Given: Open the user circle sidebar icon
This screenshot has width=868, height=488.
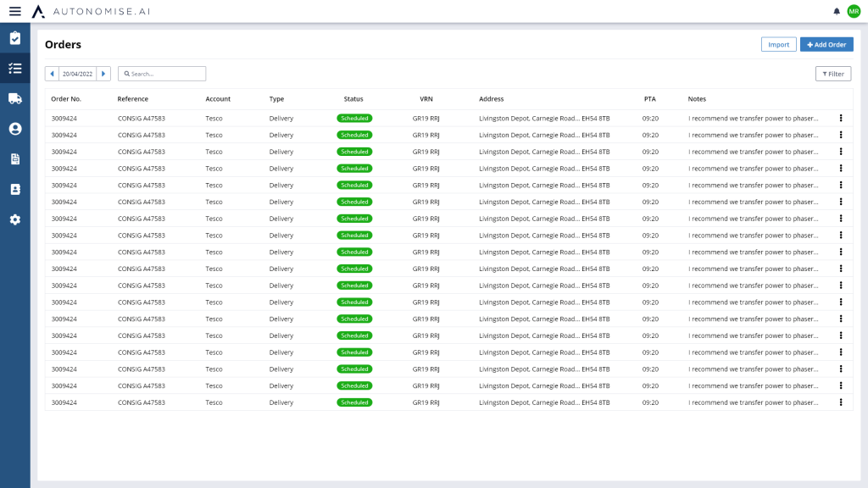Looking at the screenshot, I should [x=14, y=129].
